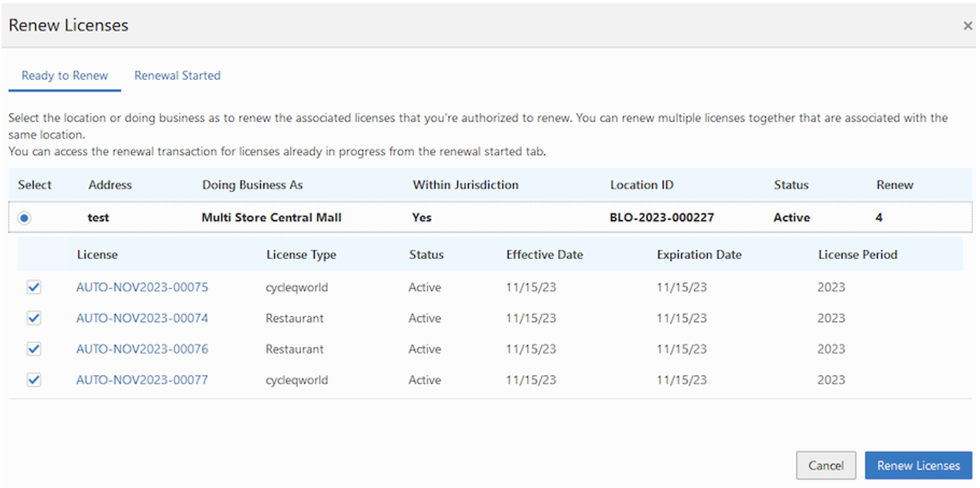
Task: Switch to the Renewal Started tab
Action: [178, 76]
